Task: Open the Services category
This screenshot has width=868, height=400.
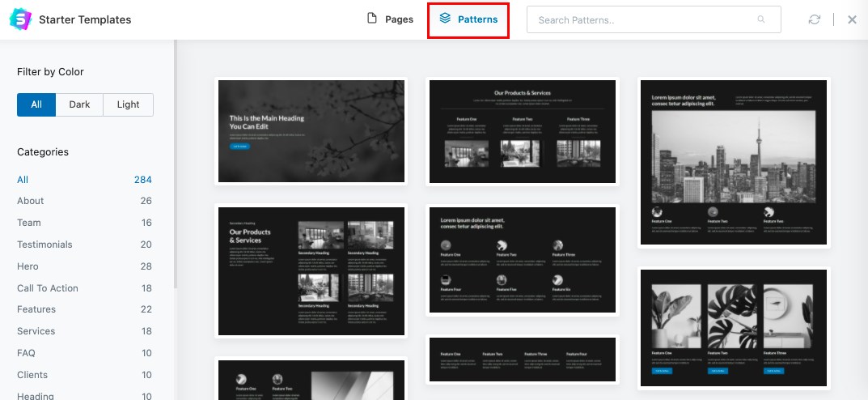Action: pyautogui.click(x=84, y=331)
